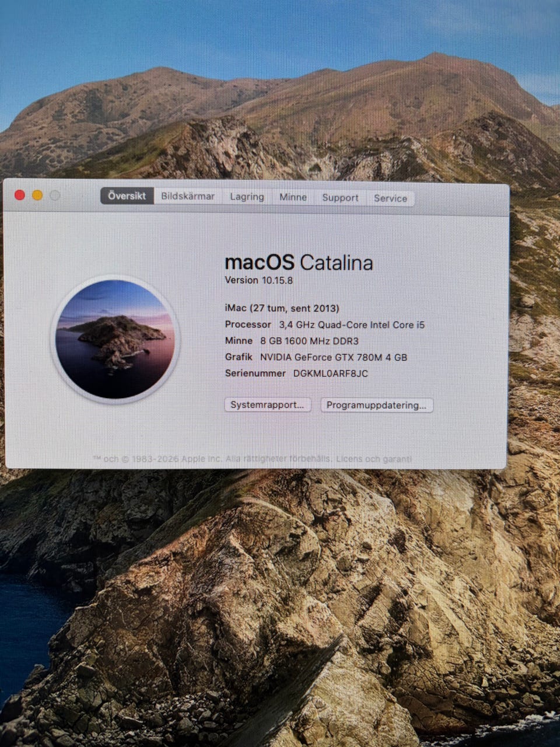This screenshot has width=560, height=747.
Task: Click the Serienummer label
Action: [x=255, y=373]
